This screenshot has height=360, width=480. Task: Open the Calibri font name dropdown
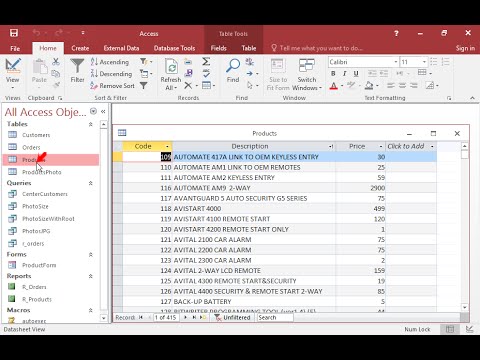pos(396,62)
